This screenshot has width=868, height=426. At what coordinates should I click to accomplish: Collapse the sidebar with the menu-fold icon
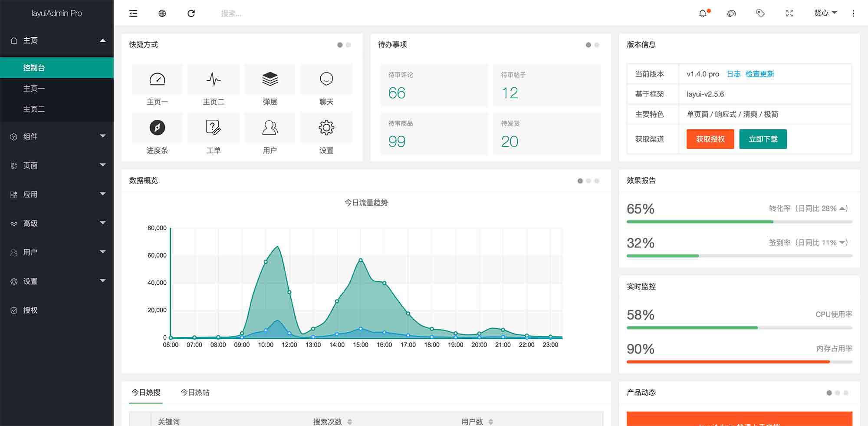click(x=133, y=13)
